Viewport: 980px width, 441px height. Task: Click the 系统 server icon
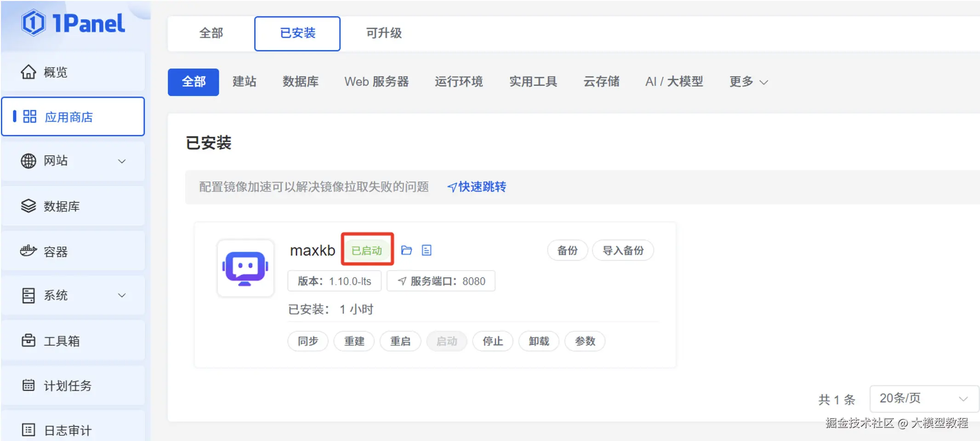(x=28, y=295)
